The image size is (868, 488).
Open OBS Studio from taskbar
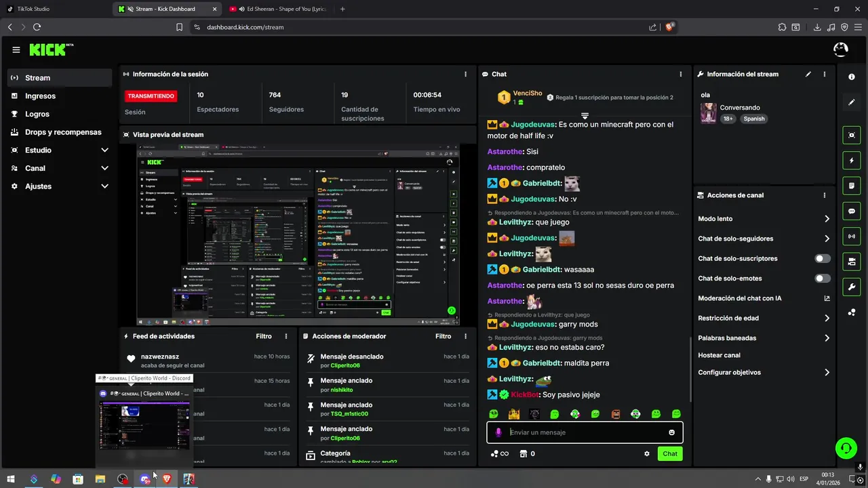point(122,479)
